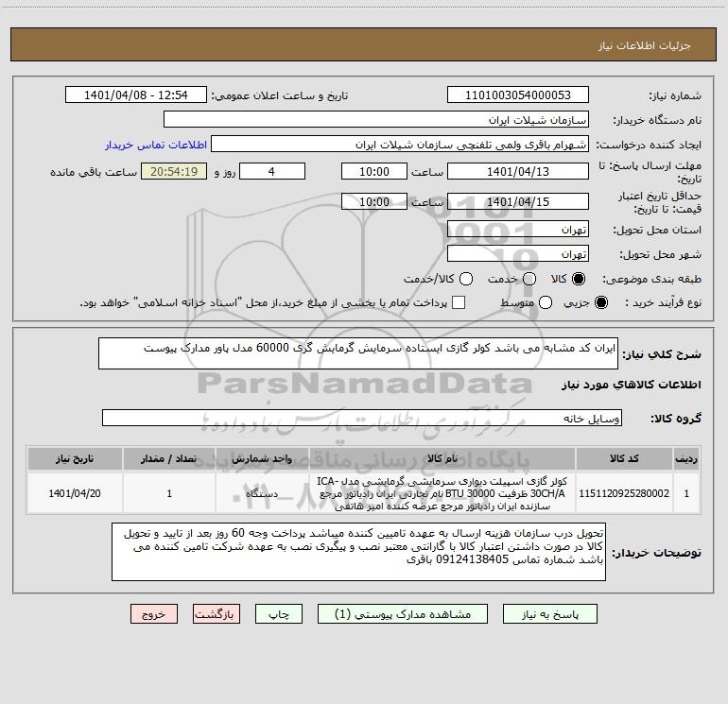
Task: Click the remaining days field showing 4
Action: coord(272,171)
